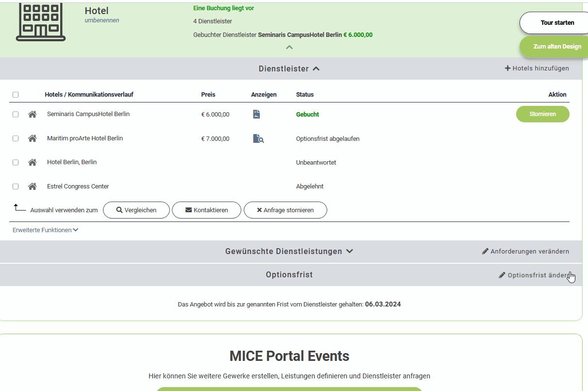The height and width of the screenshot is (391, 588).
Task: Click the € 7.000,00 price cell
Action: pyautogui.click(x=216, y=139)
